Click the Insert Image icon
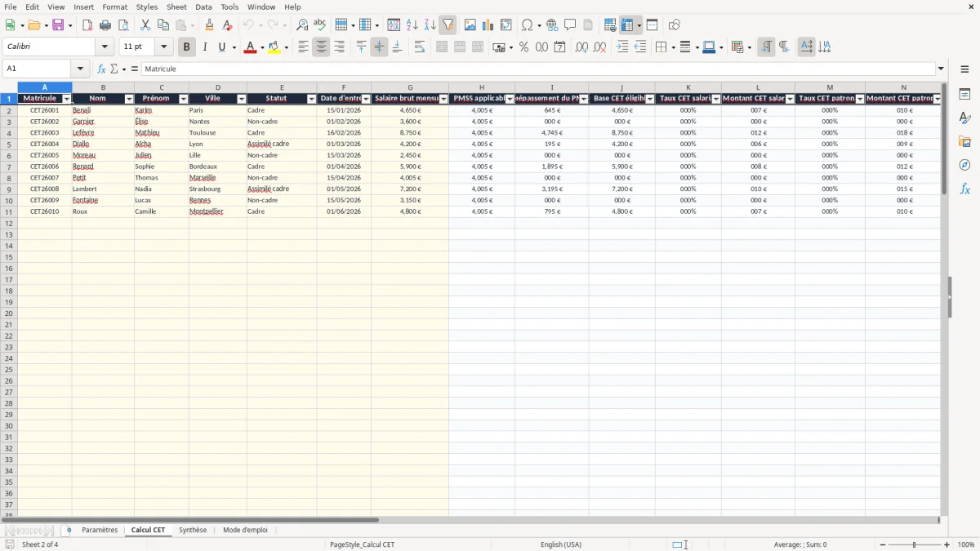This screenshot has width=980, height=551. 470,25
